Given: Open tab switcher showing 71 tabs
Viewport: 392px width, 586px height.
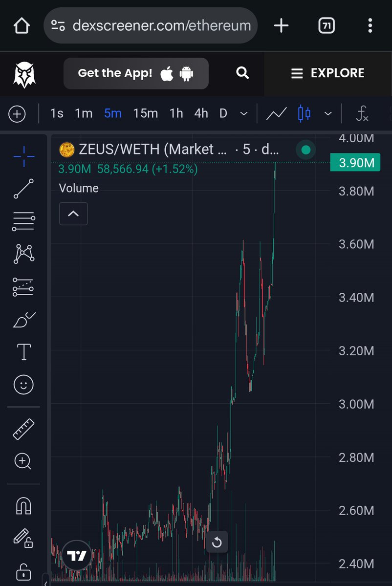Looking at the screenshot, I should coord(326,26).
